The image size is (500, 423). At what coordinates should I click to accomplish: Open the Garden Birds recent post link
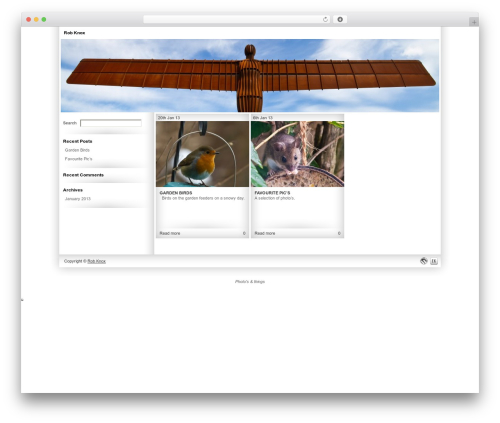click(77, 150)
